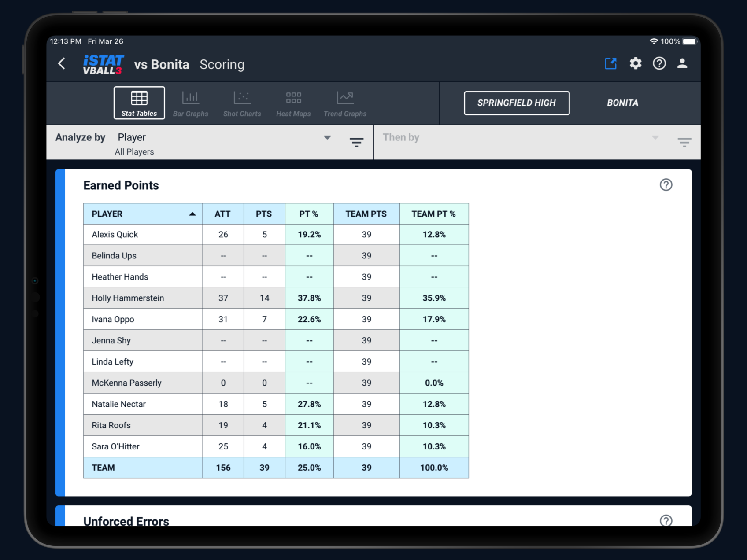
Task: Open Analyze by filter icon
Action: click(356, 142)
